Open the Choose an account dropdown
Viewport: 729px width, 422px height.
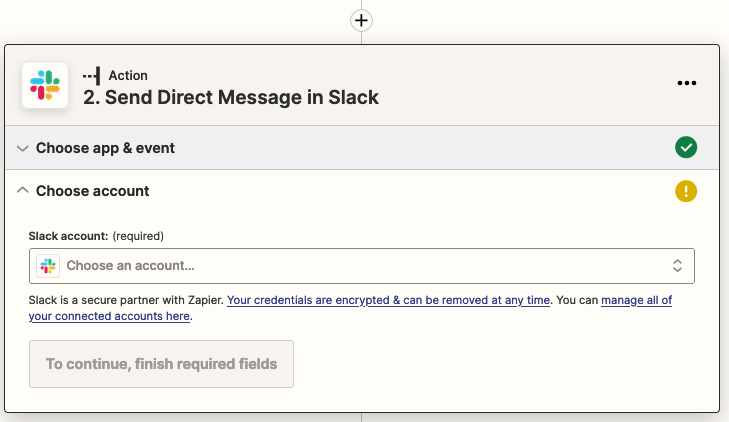pyautogui.click(x=361, y=266)
